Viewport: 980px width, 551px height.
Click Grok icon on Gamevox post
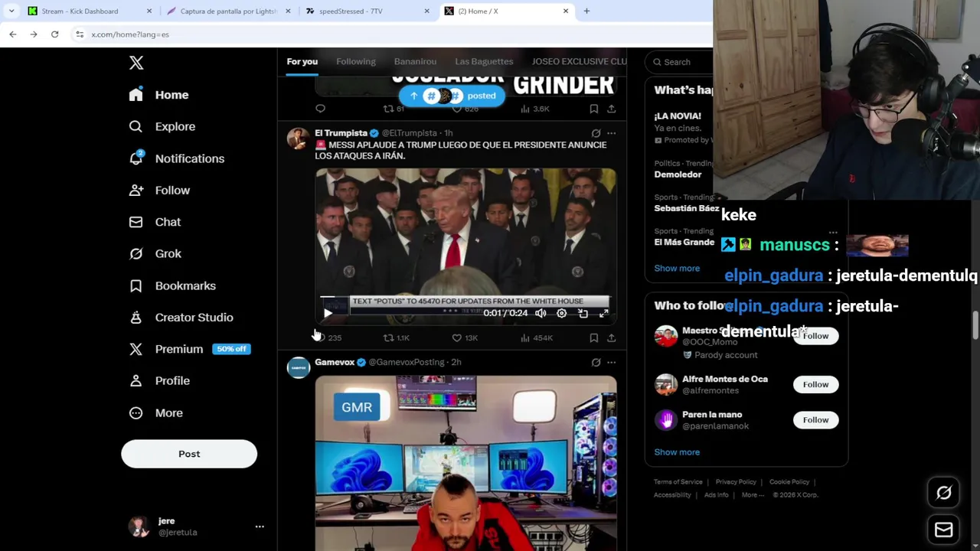[x=596, y=362]
